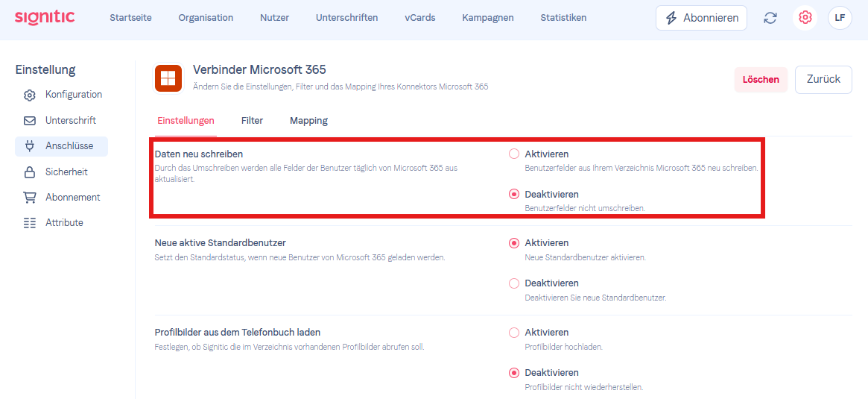Click the Microsoft 365 connector logo

point(168,78)
